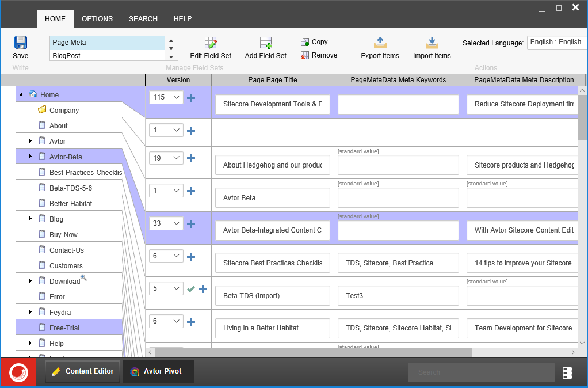This screenshot has height=388, width=588.
Task: Expand the Blog tree node
Action: tap(30, 218)
